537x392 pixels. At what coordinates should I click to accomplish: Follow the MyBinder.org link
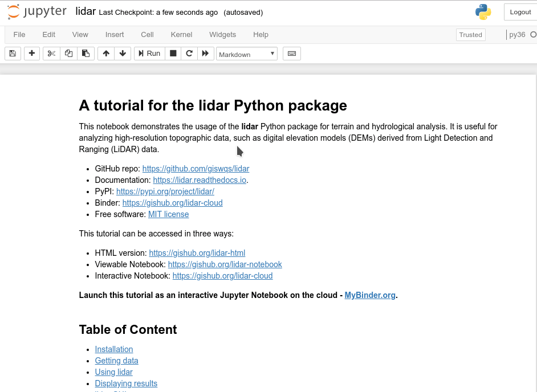[x=370, y=295]
